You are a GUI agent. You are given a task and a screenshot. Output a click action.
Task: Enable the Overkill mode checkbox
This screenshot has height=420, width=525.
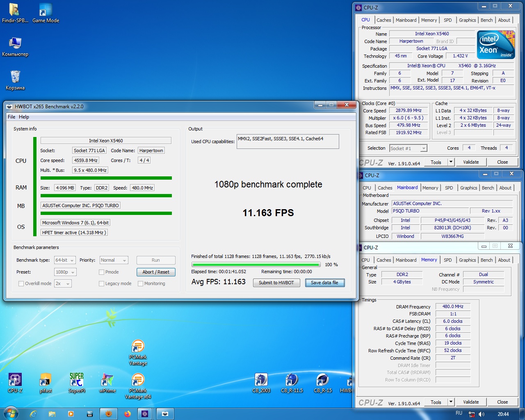coord(21,283)
